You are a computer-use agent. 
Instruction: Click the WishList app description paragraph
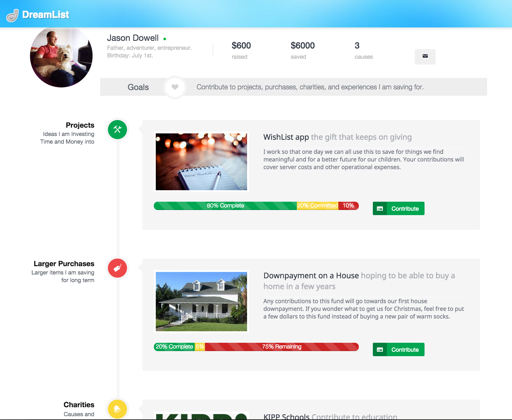[364, 160]
